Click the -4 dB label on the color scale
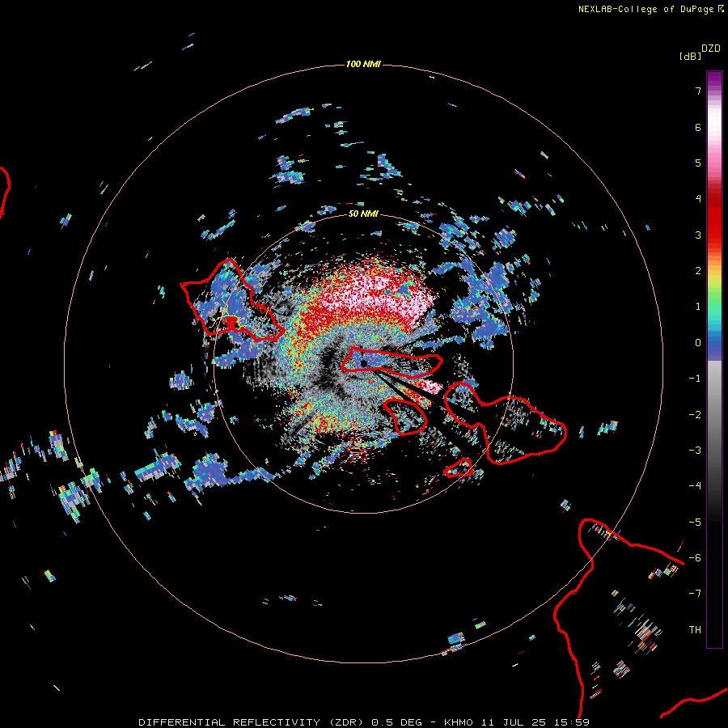The height and width of the screenshot is (728, 728). pos(695,486)
